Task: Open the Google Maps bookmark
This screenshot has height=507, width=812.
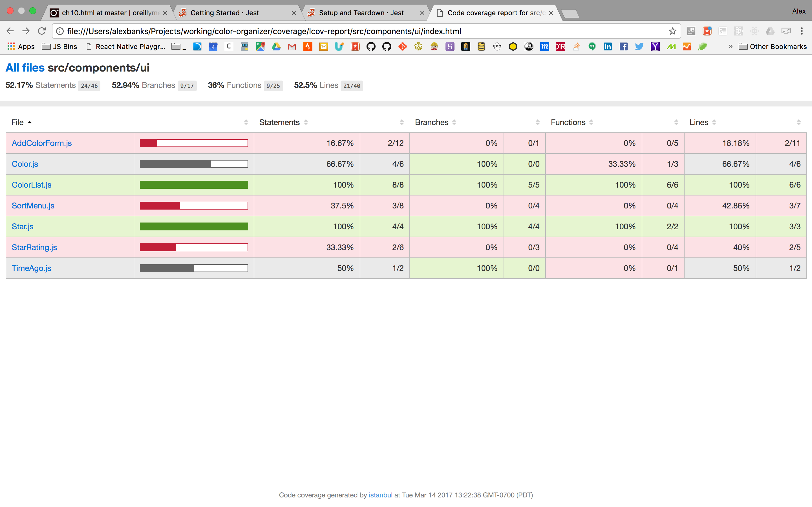Action: coord(261,46)
